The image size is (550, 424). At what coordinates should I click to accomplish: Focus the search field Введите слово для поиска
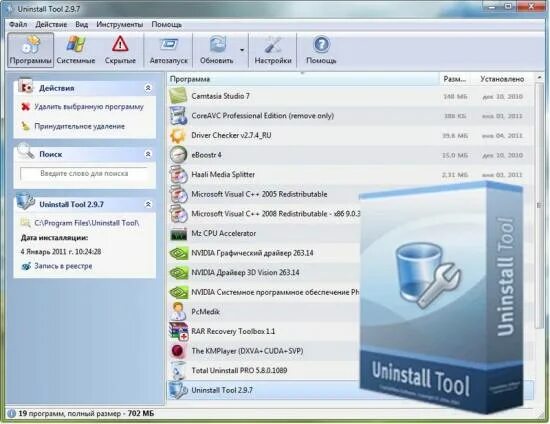pyautogui.click(x=84, y=174)
